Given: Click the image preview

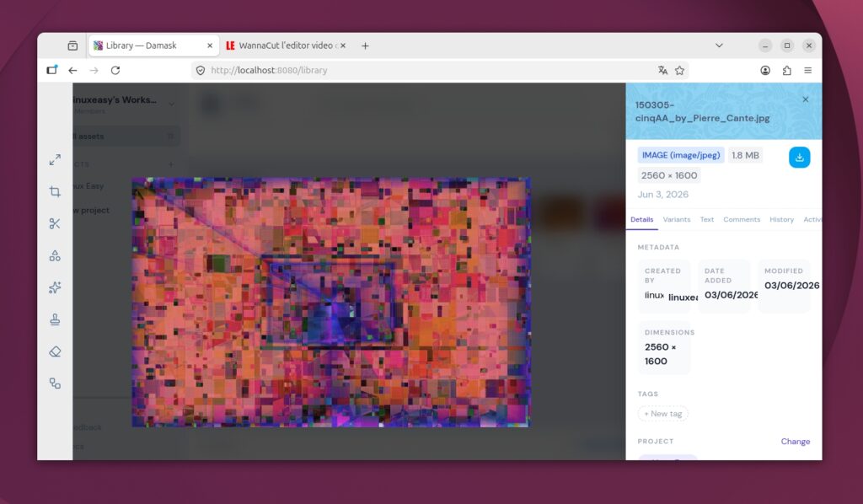Looking at the screenshot, I should pos(330,302).
